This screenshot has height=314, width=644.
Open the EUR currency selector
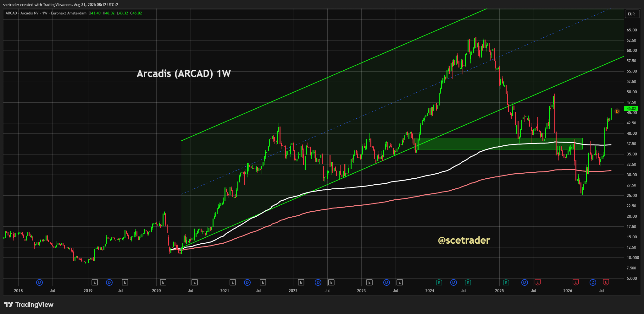click(x=631, y=14)
